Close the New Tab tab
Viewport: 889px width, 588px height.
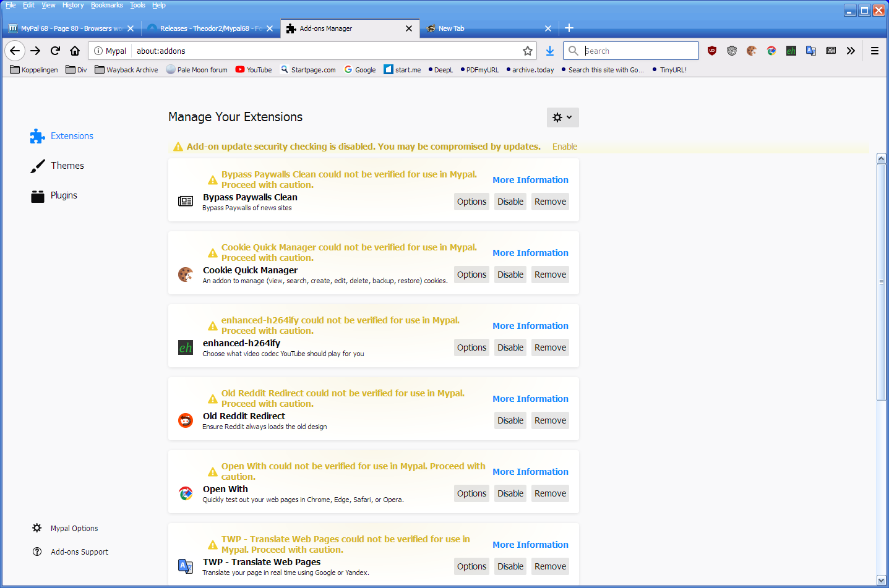[548, 28]
